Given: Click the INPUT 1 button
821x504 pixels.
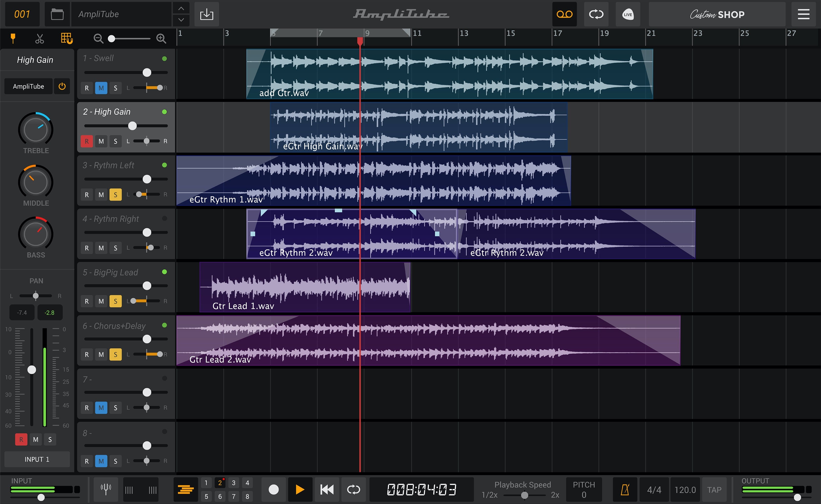Looking at the screenshot, I should 37,459.
